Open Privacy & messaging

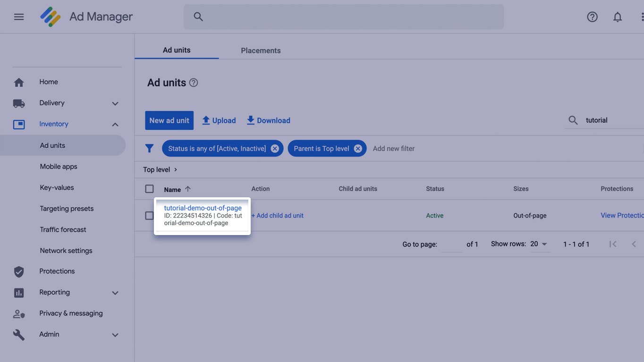(71, 313)
